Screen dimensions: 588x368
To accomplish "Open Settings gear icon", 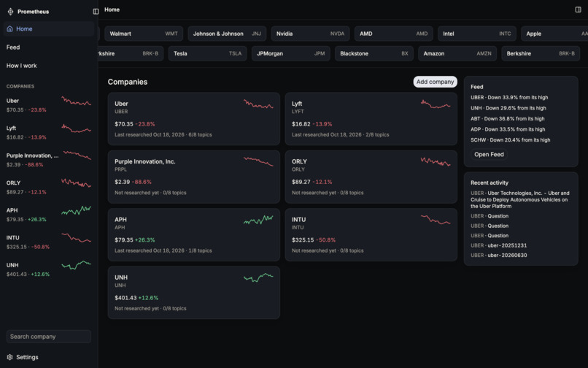I will pos(9,357).
